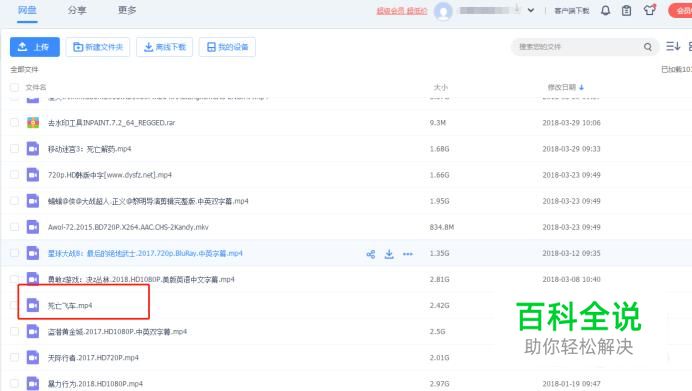Check the box for INPAINT.7.2_64_REGGED.rar
This screenshot has height=391, width=692.
click(14, 122)
